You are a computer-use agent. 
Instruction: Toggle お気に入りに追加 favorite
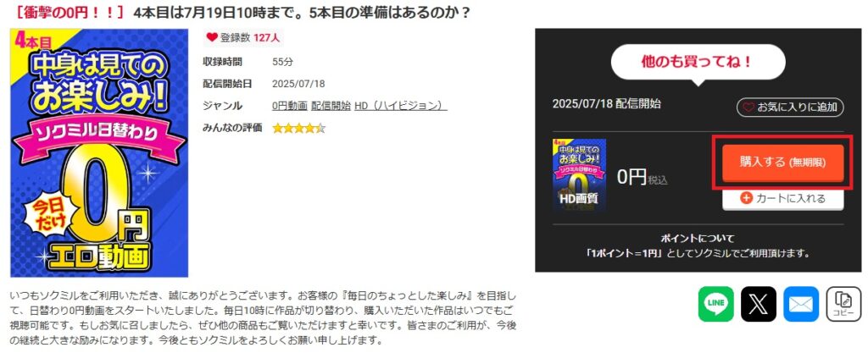point(790,108)
